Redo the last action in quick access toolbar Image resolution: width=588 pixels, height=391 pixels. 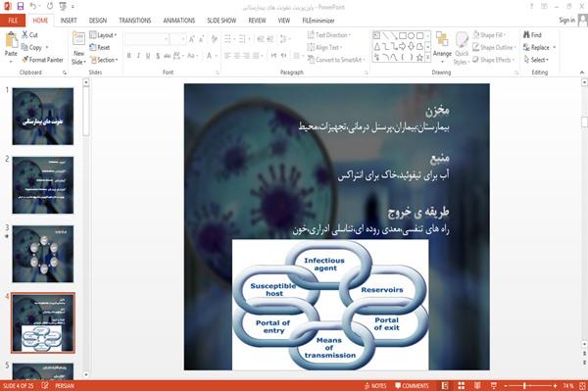(x=50, y=6)
